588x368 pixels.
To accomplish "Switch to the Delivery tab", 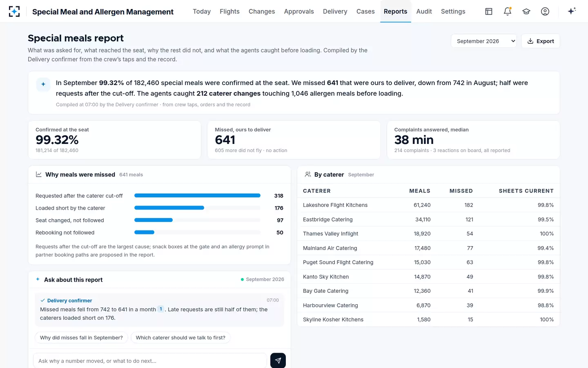I will click(335, 11).
